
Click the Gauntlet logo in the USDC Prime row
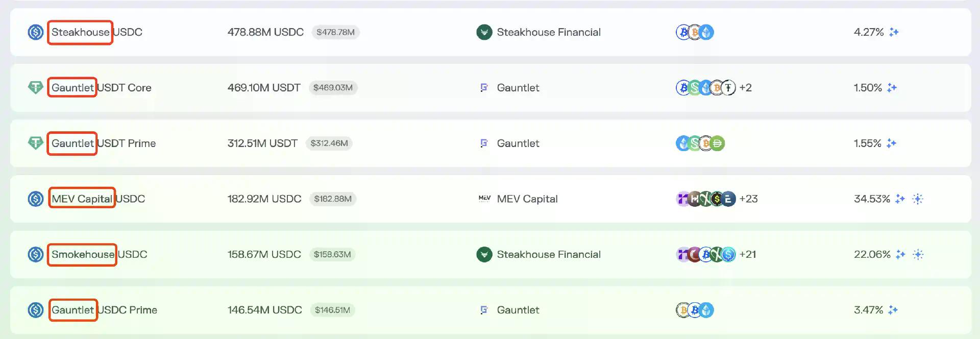click(484, 310)
